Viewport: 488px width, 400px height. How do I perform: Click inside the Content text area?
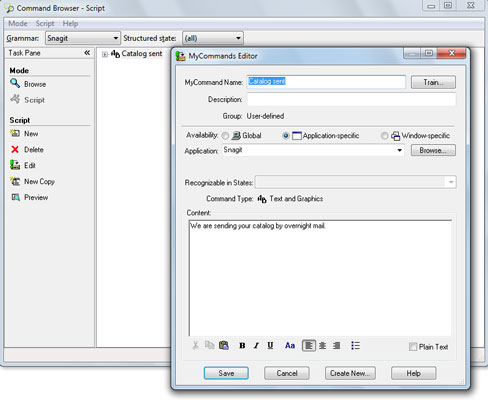320,278
